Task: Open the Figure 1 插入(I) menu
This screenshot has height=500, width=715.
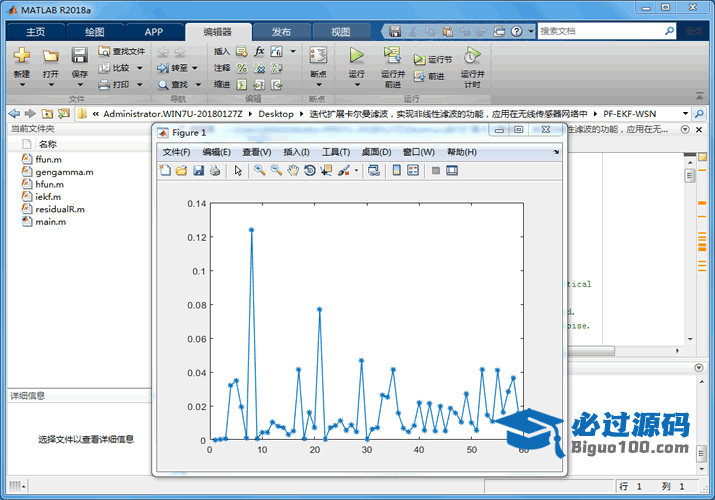Action: [296, 152]
